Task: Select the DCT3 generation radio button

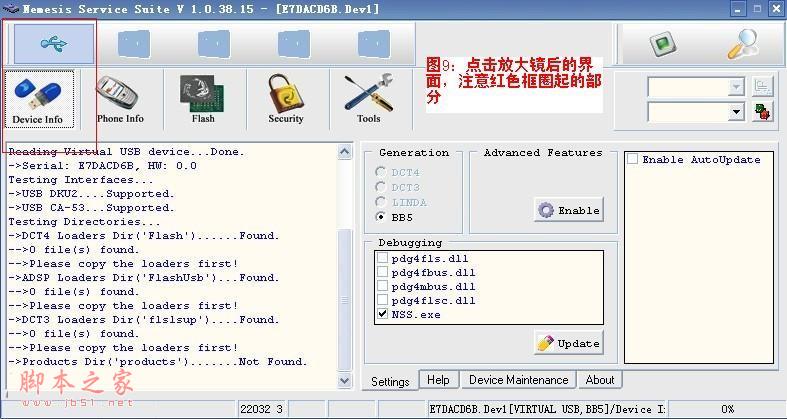Action: coord(381,187)
